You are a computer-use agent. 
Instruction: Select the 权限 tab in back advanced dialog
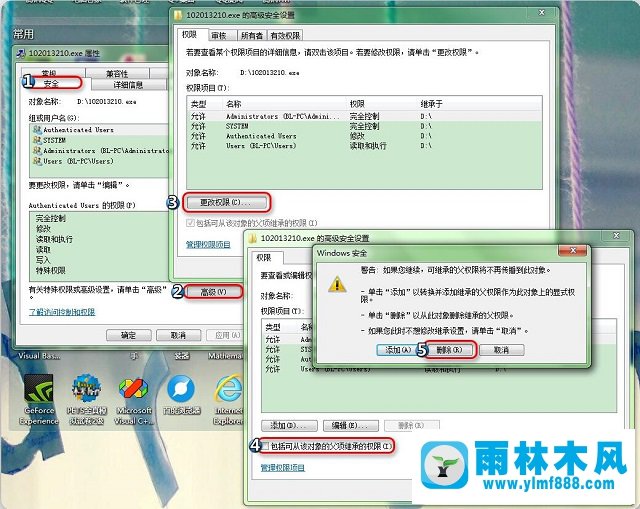coord(190,34)
